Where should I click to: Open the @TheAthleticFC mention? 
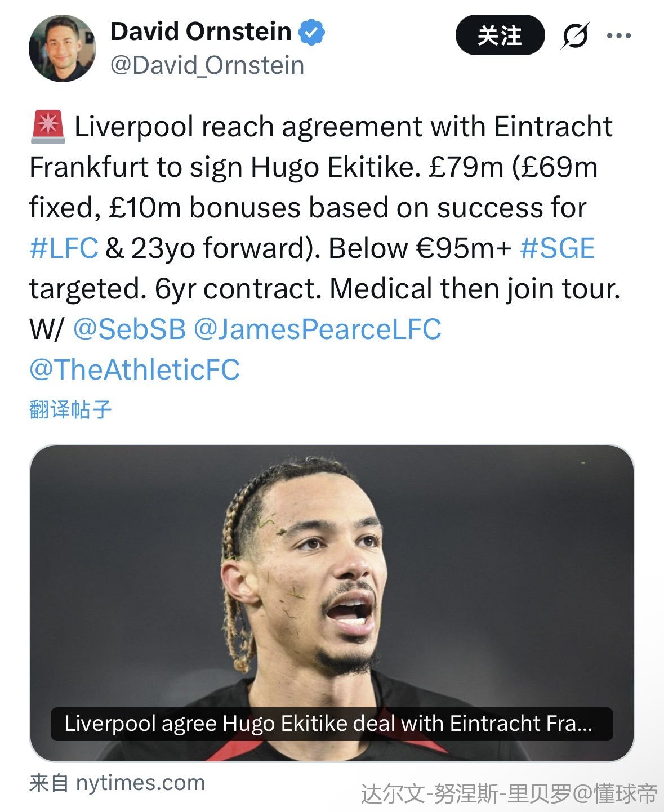coord(135,370)
